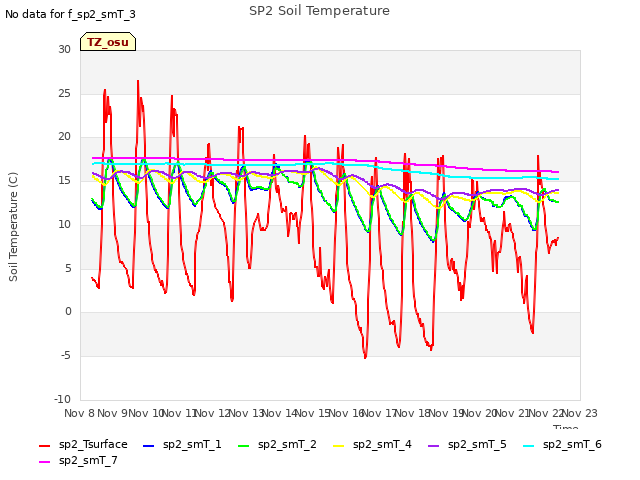Click the blue sp2_smT_1 legend swatch
This screenshot has width=640, height=480.
[x=149, y=446]
